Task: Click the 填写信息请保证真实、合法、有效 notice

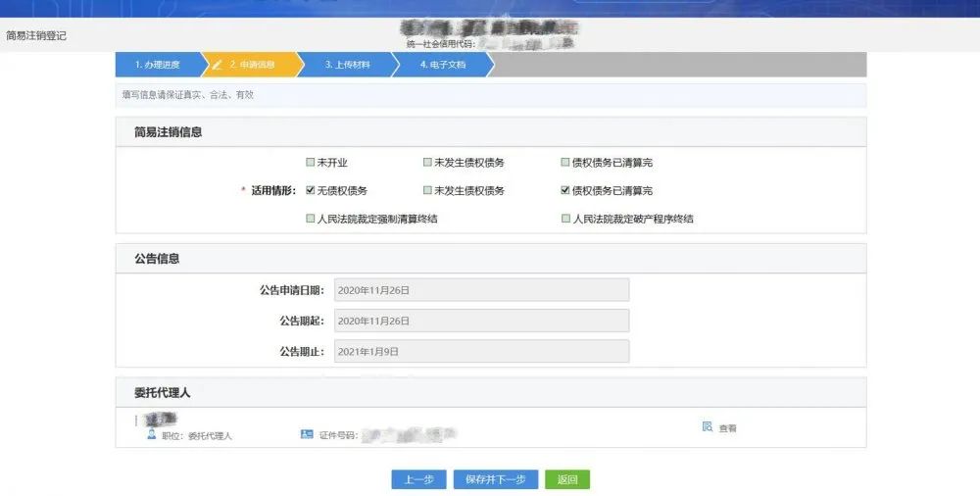Action: coord(187,95)
